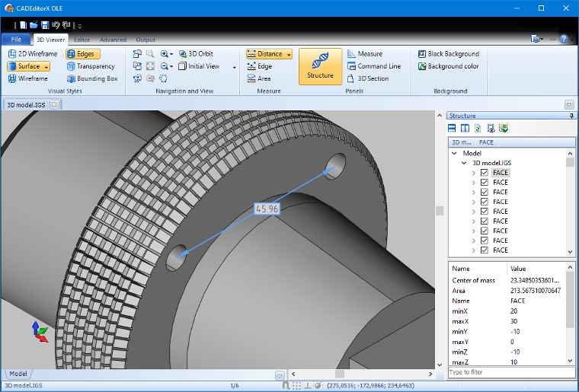This screenshot has width=579, height=392.
Task: Click Structure toolbar refresh document icon
Action: pos(478,128)
